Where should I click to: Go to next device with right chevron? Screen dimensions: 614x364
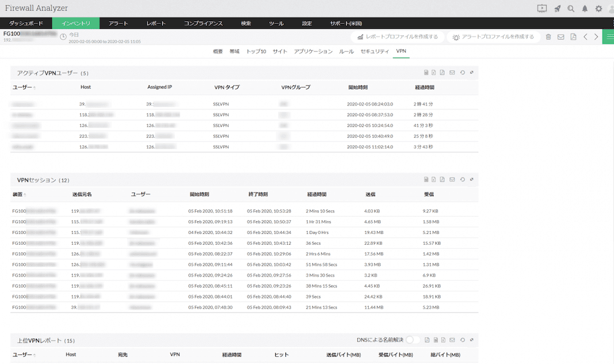(x=596, y=37)
